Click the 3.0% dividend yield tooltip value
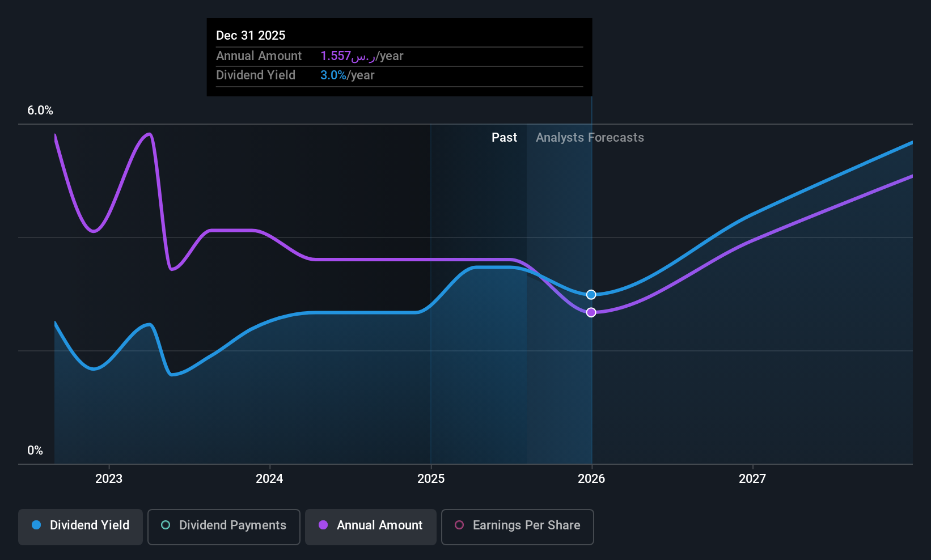The width and height of the screenshot is (931, 560). point(333,75)
